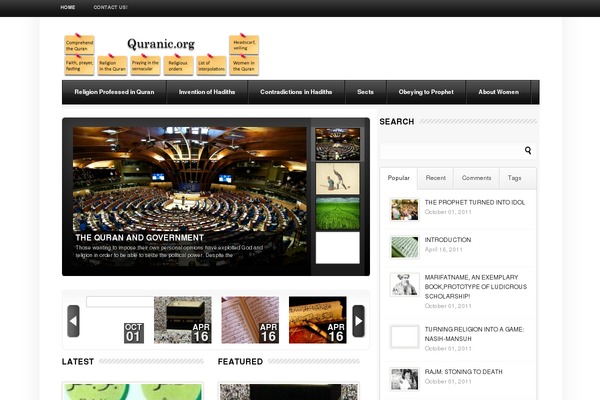Open the Latest section post image
Screen dimensions: 600x400
[x=133, y=392]
